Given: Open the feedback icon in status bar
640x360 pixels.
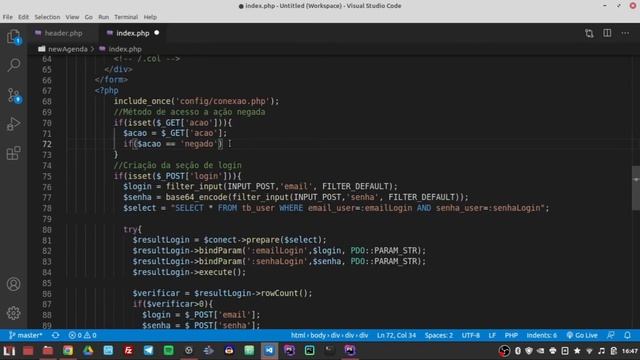Looking at the screenshot, I should point(611,335).
